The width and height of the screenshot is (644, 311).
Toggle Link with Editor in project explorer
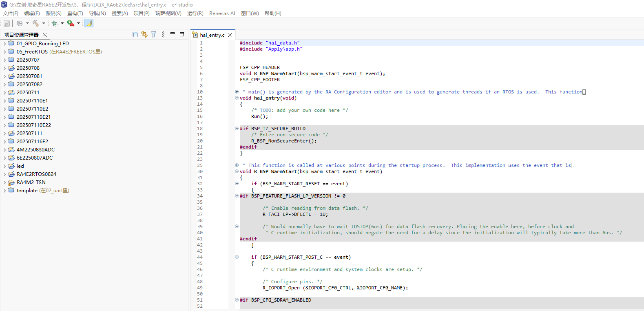pyautogui.click(x=144, y=35)
